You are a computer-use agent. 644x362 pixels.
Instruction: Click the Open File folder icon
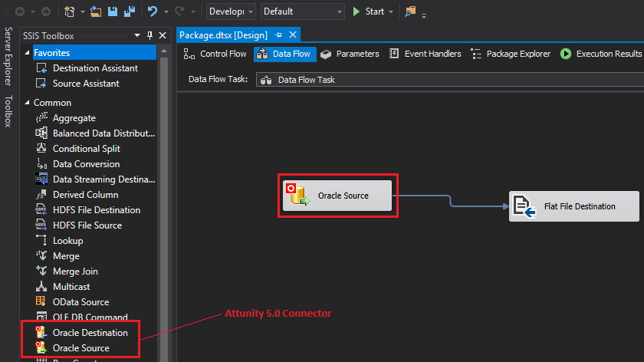pos(96,12)
